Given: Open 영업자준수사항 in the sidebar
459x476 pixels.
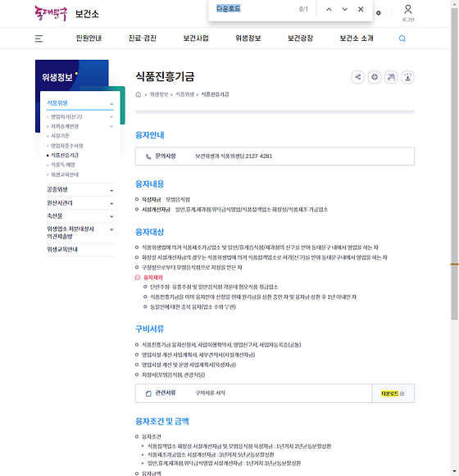Looking at the screenshot, I should click(67, 146).
